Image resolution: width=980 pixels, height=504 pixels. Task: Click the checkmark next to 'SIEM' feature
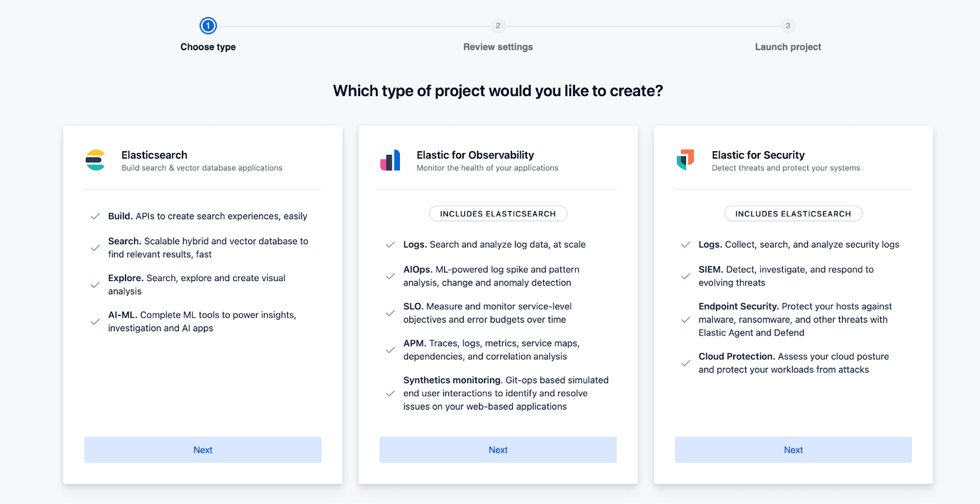pyautogui.click(x=685, y=276)
